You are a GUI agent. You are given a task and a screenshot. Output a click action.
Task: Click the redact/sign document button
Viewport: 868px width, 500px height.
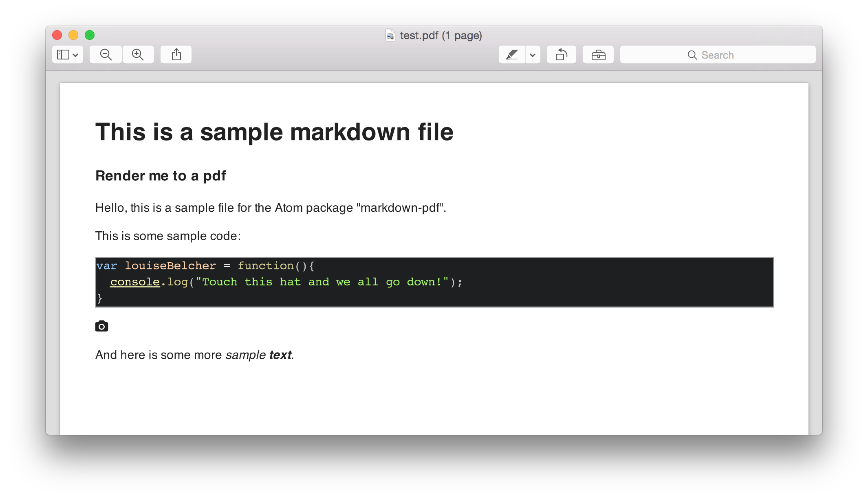[511, 54]
